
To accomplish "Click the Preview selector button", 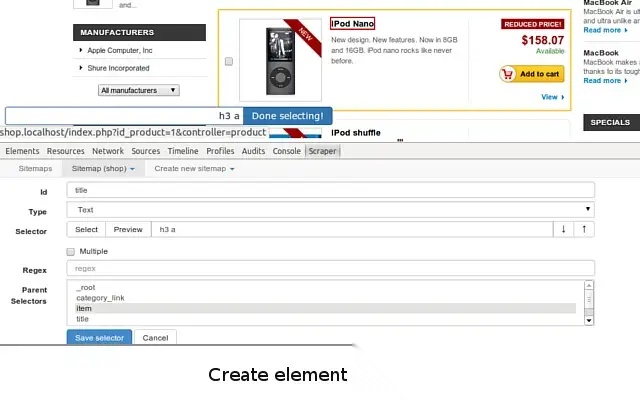I will [128, 229].
